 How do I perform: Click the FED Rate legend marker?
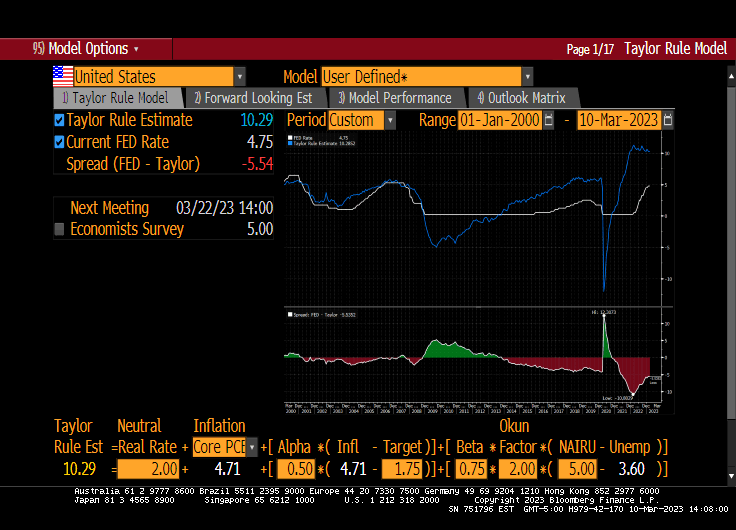pos(290,137)
